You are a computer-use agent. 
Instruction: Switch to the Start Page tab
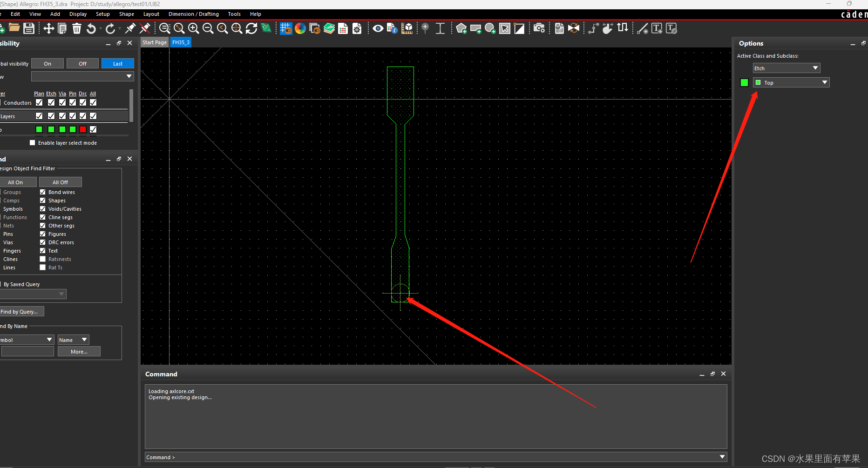tap(154, 42)
